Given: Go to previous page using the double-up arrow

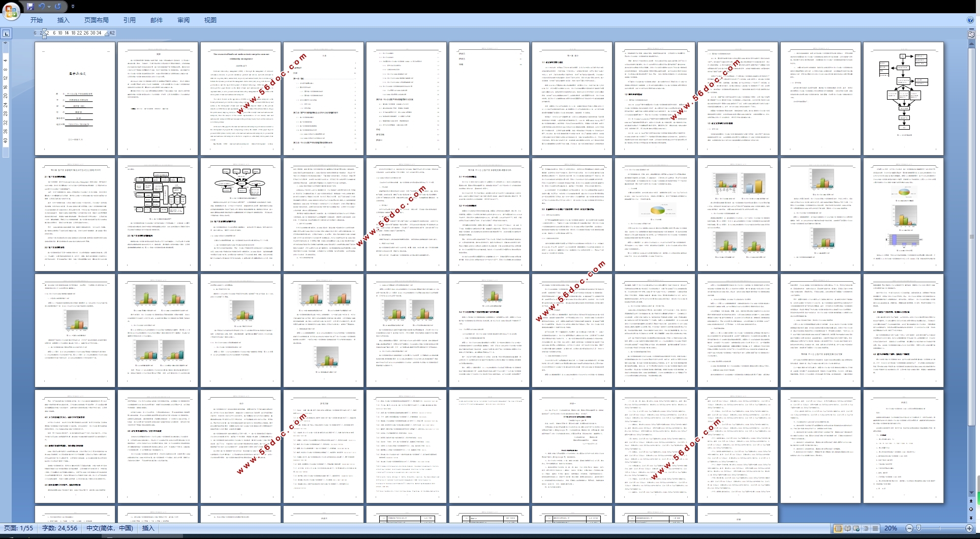Looking at the screenshot, I should click(x=971, y=501).
